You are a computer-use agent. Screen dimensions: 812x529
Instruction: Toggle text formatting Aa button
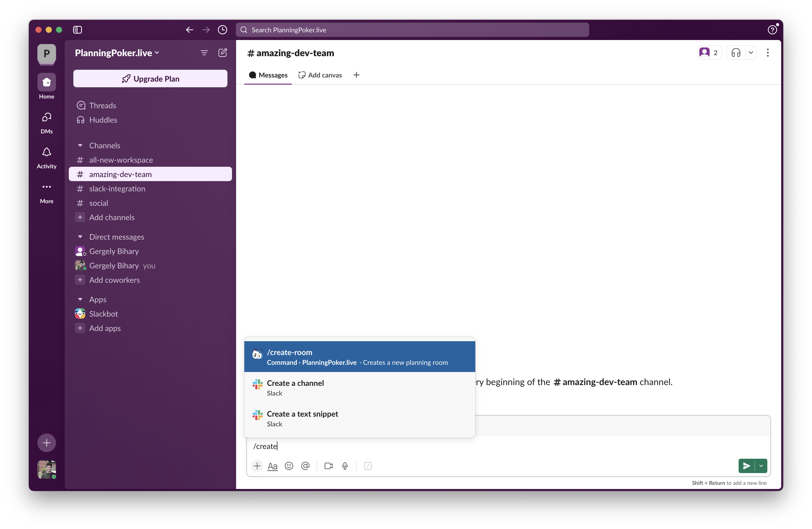(x=273, y=466)
